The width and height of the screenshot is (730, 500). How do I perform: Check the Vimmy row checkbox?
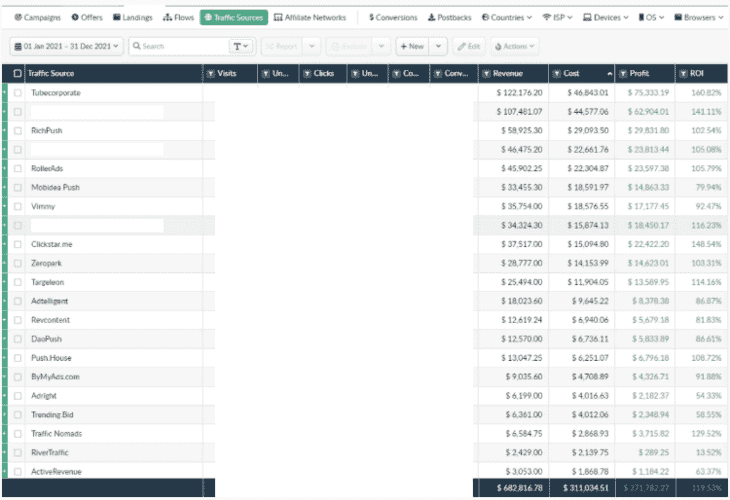[18, 206]
